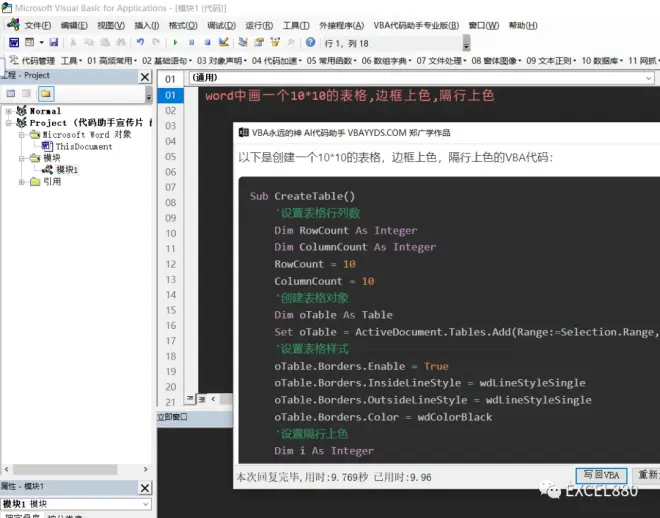Collapse the 模块 folder node
Screen dimensions: 660x518
(x=22, y=158)
